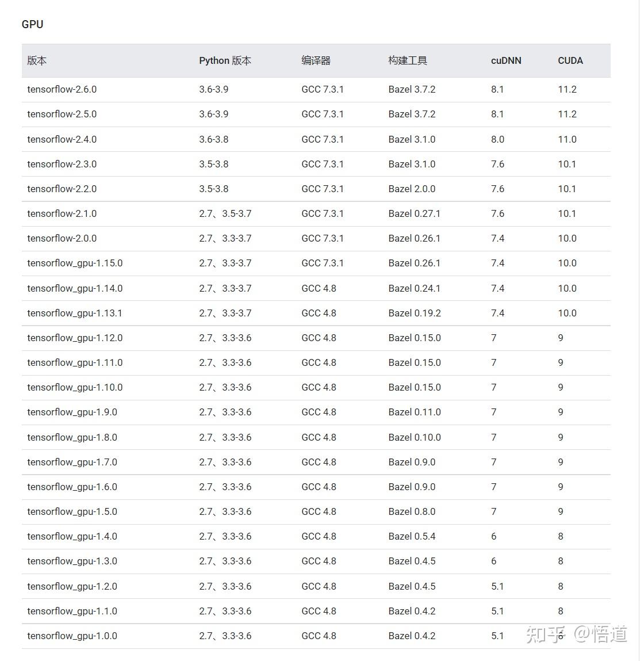Screen dimensions: 644x661
Task: Select the Bazel 0.24.1 cell
Action: point(415,288)
